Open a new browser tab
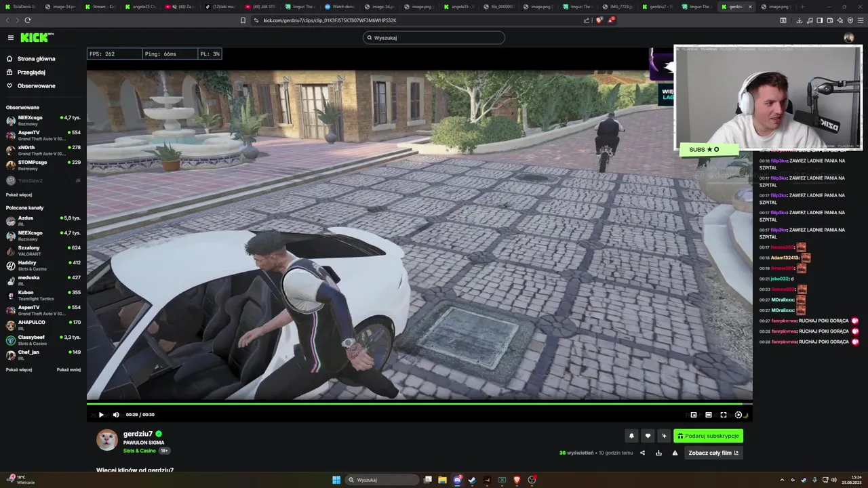Viewport: 868px width, 488px height. 802,6
